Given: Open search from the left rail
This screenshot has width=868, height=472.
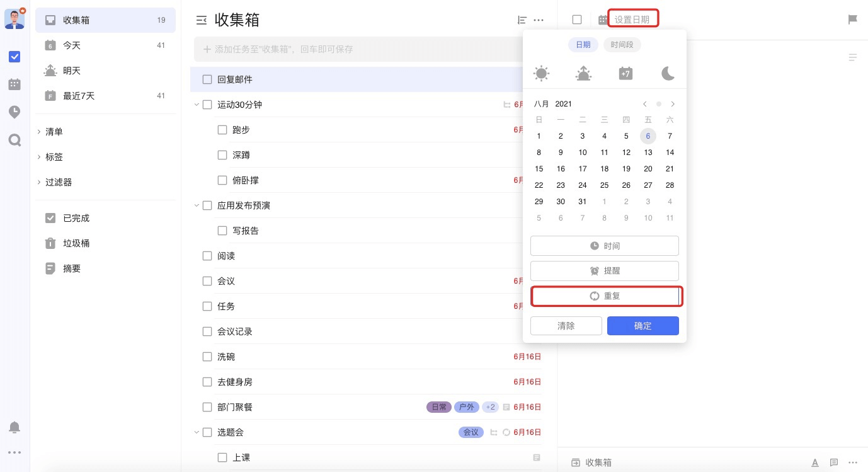Looking at the screenshot, I should coord(14,139).
